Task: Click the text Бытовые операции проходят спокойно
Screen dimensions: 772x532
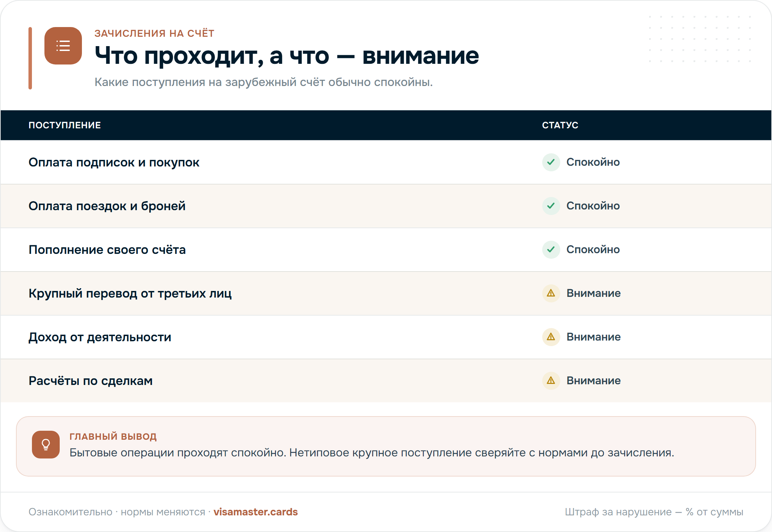Action: coord(178,453)
